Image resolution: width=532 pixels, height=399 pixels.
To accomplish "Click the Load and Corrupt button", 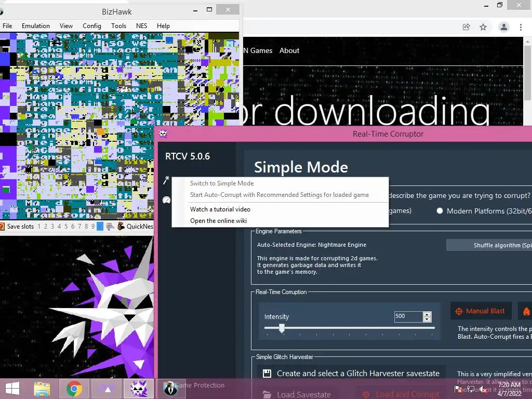I will (402, 394).
